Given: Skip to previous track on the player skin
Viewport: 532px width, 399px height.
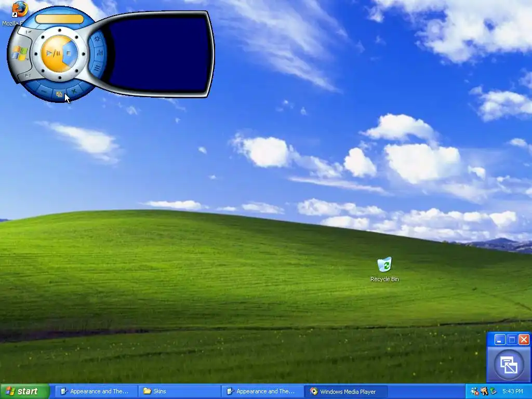Looking at the screenshot, I should 28,32.
